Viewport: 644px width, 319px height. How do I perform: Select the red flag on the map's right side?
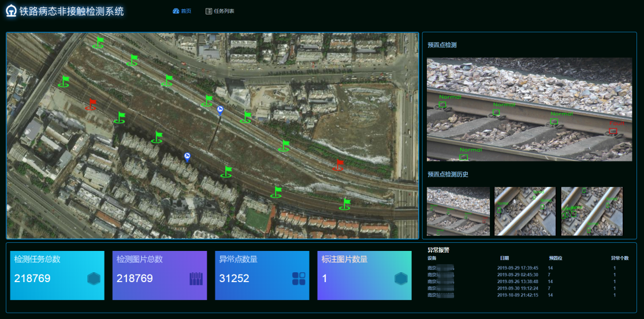point(338,166)
